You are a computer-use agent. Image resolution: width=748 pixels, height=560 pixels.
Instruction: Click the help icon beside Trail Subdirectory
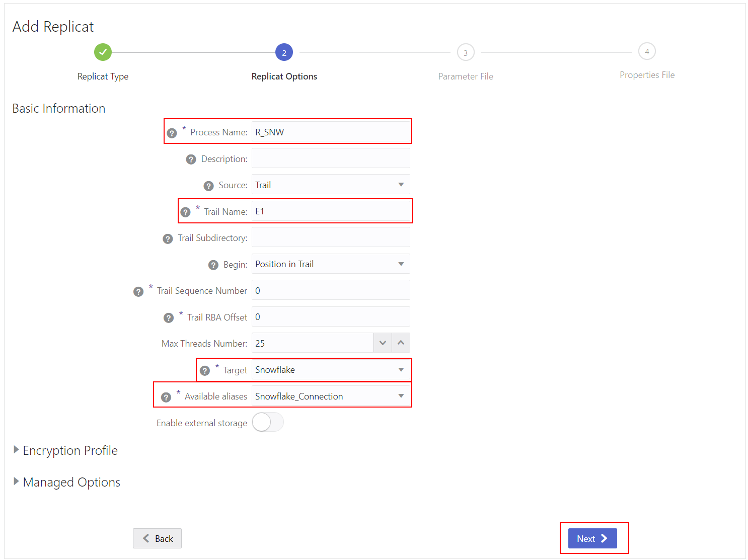(x=168, y=238)
